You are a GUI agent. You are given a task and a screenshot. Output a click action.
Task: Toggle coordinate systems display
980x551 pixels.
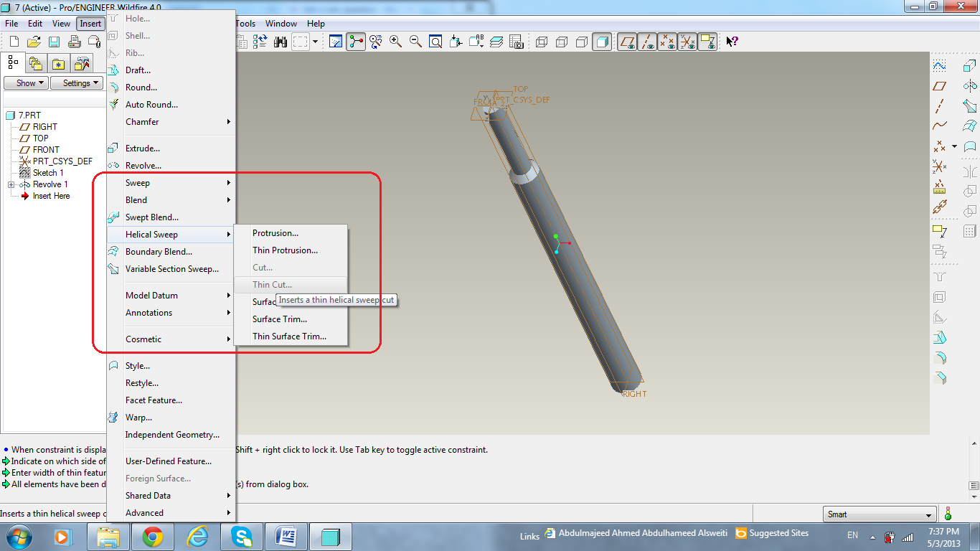tap(688, 42)
